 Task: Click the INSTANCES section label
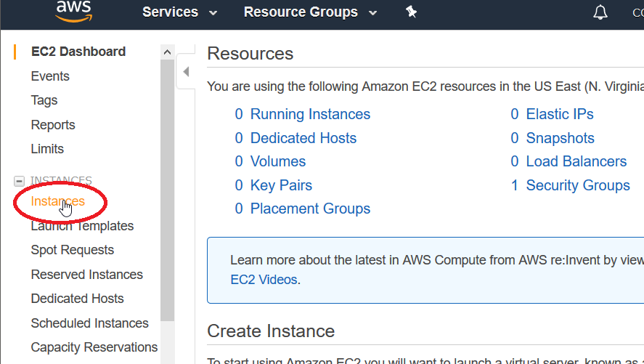61,180
